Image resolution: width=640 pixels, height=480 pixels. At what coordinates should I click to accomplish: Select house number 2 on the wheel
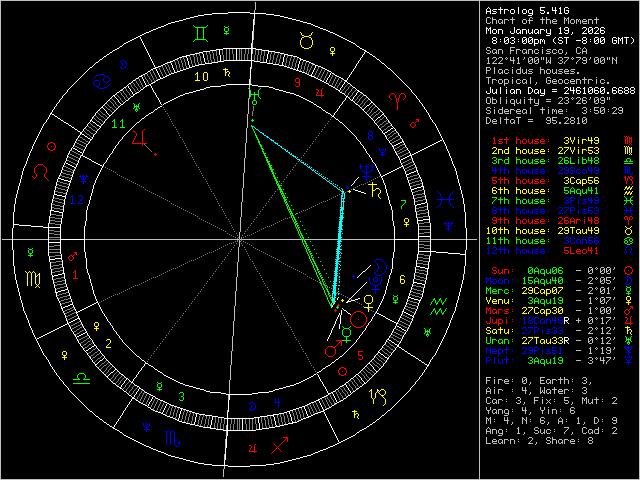[108, 344]
